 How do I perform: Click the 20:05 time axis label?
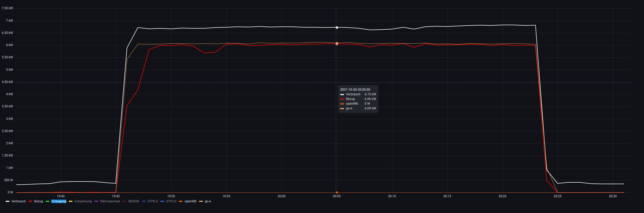pyautogui.click(x=337, y=196)
